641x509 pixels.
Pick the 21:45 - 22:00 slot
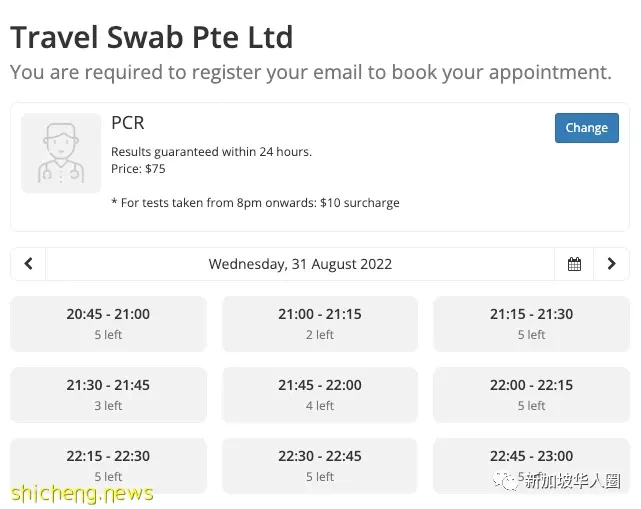click(x=320, y=395)
